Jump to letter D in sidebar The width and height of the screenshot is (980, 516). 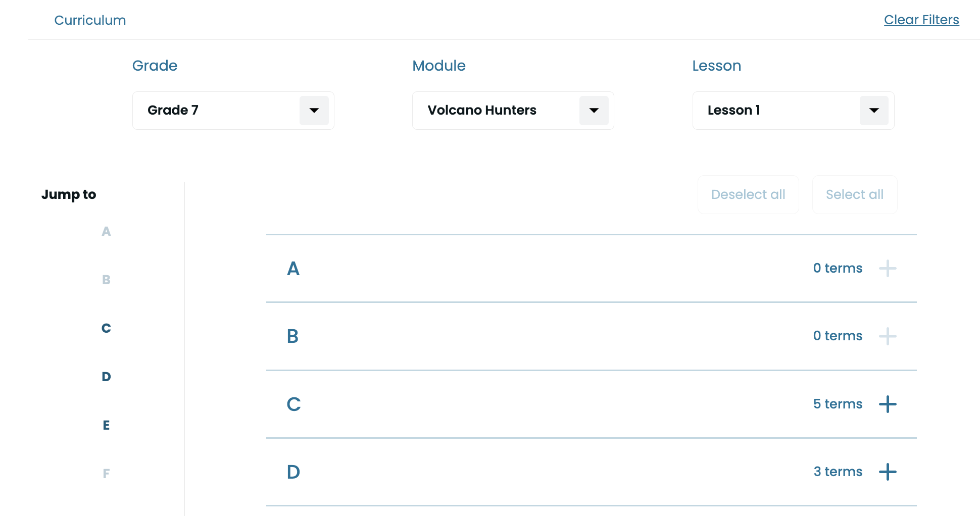(x=106, y=377)
